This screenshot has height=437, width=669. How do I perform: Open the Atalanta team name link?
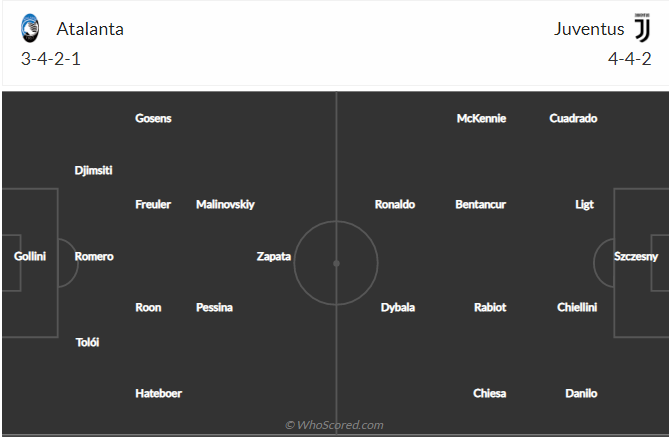90,29
